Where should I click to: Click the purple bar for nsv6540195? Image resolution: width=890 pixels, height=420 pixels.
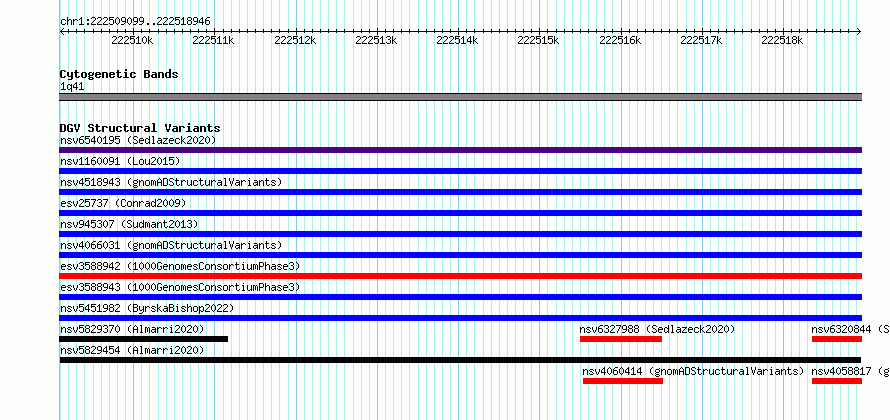click(x=460, y=150)
